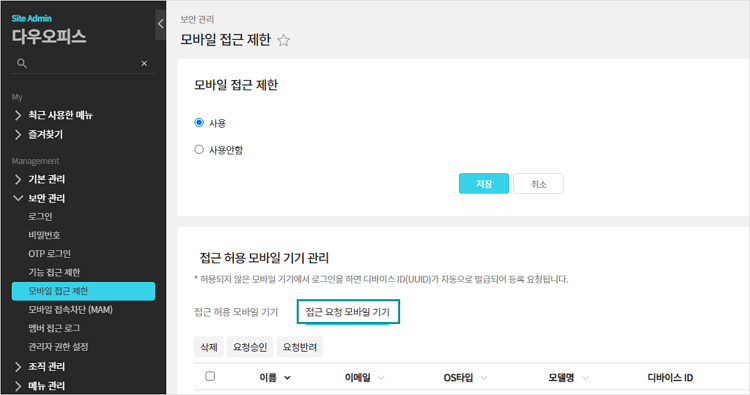The image size is (750, 395).
Task: Clear the sidebar search with X icon
Action: click(144, 64)
